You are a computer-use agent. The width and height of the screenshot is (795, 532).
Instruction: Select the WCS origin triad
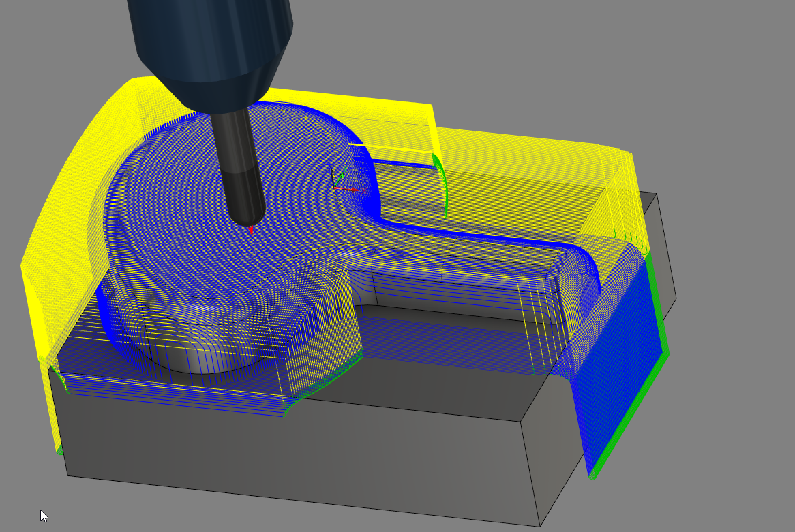pyautogui.click(x=333, y=188)
